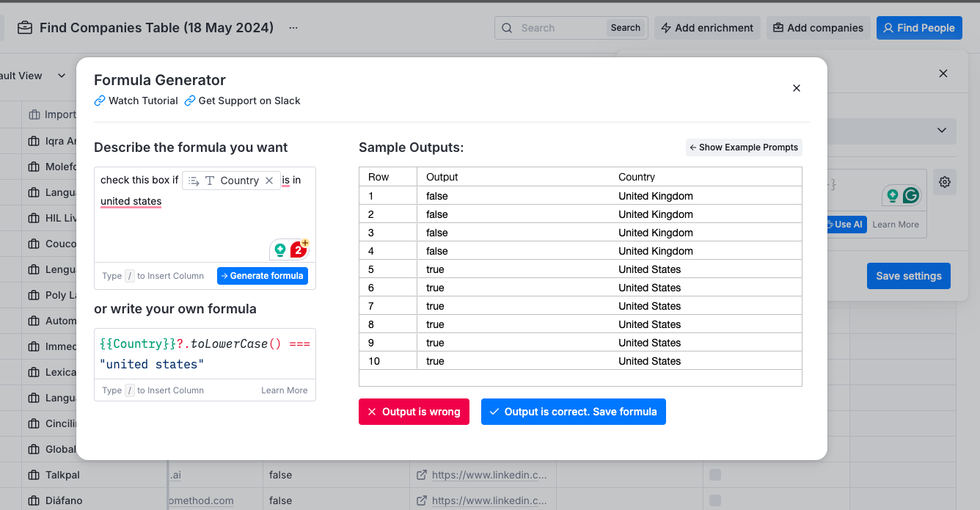
Task: Close the right settings panel
Action: click(x=943, y=73)
